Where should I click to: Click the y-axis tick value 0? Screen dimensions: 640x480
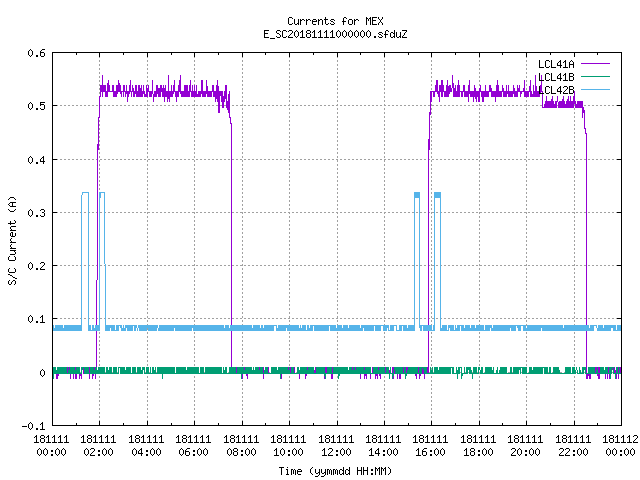(x=42, y=373)
